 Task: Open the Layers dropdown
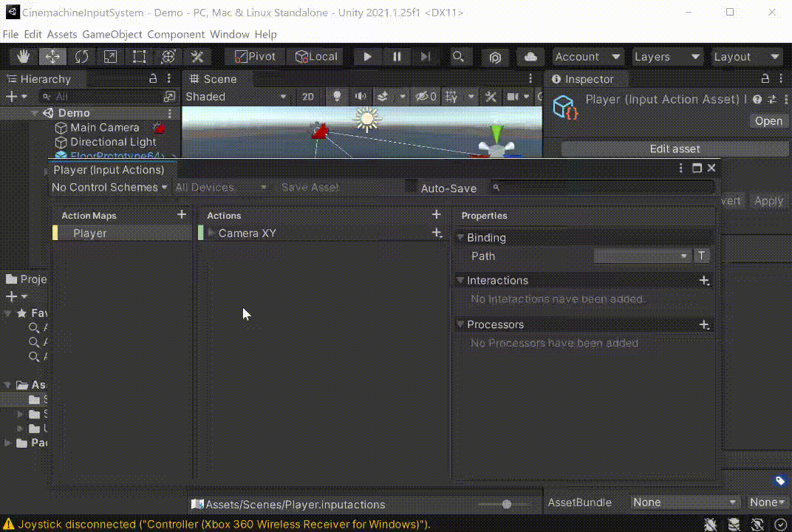tap(666, 57)
